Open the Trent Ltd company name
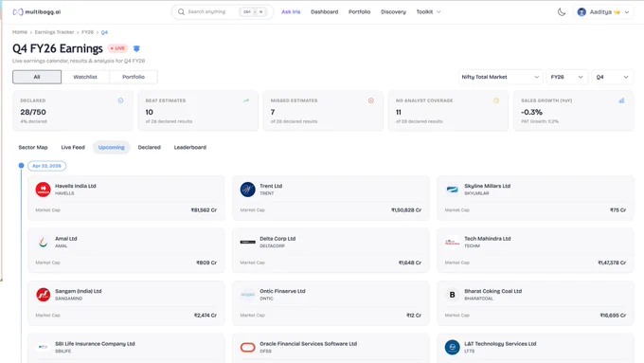 pyautogui.click(x=271, y=186)
